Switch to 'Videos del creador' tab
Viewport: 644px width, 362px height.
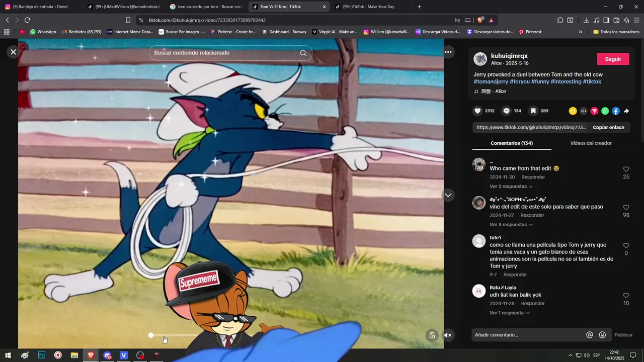(591, 143)
